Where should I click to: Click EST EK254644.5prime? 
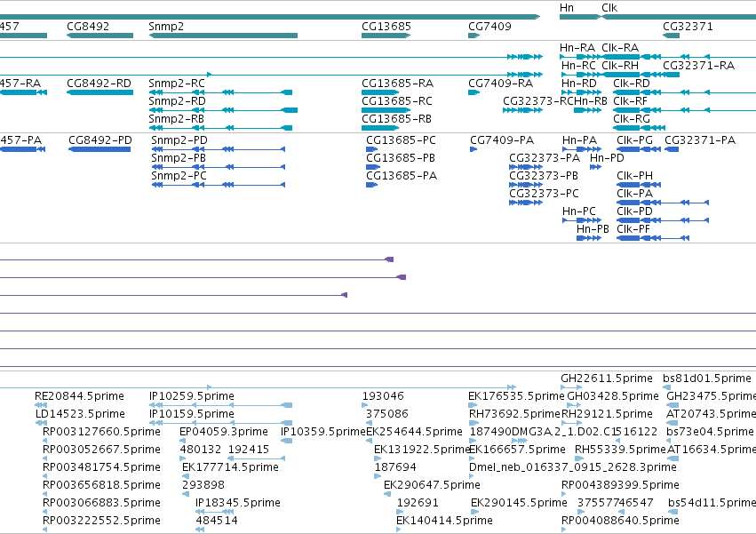pos(414,432)
